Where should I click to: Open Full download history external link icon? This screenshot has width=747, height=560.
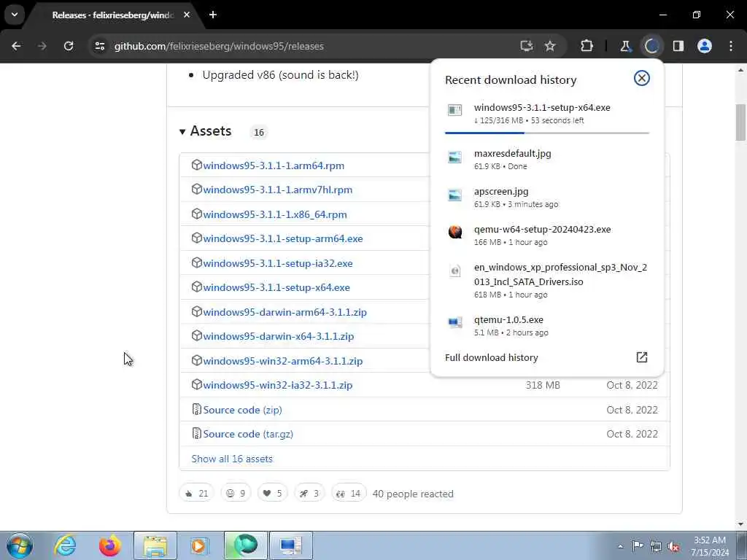click(x=641, y=357)
